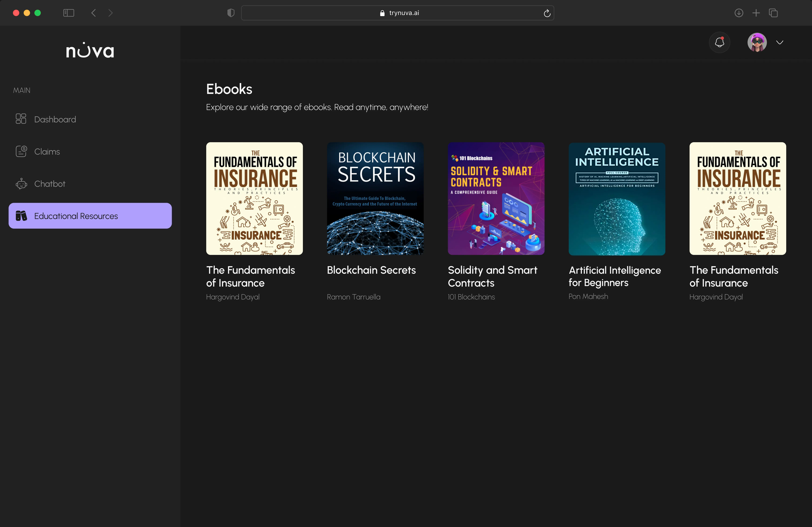Open a new tab with the plus button
This screenshot has width=812, height=527.
pos(756,13)
